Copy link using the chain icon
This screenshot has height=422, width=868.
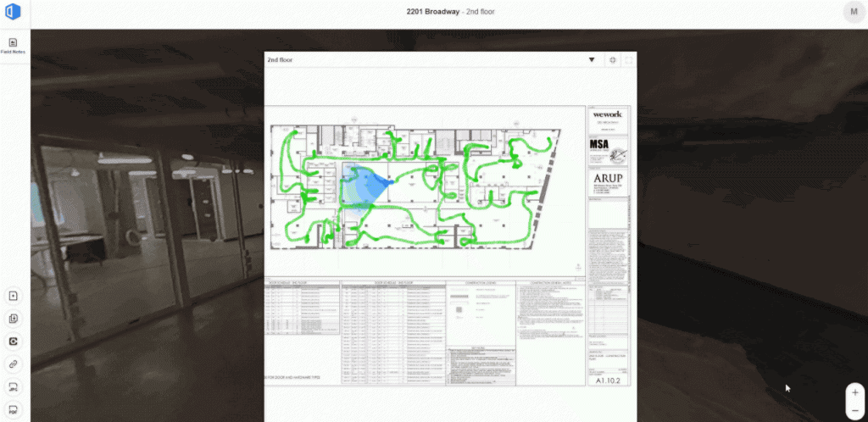click(14, 364)
